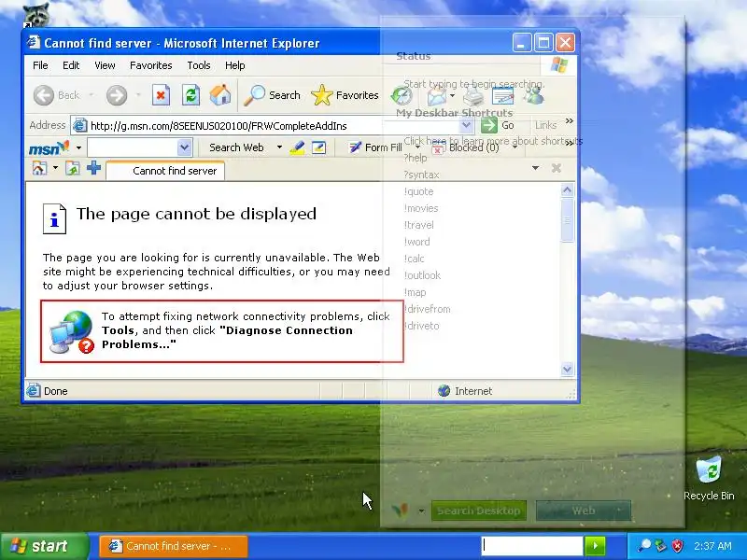The width and height of the screenshot is (747, 560).
Task: Expand the Forward history dropdown arrow
Action: pyautogui.click(x=138, y=95)
